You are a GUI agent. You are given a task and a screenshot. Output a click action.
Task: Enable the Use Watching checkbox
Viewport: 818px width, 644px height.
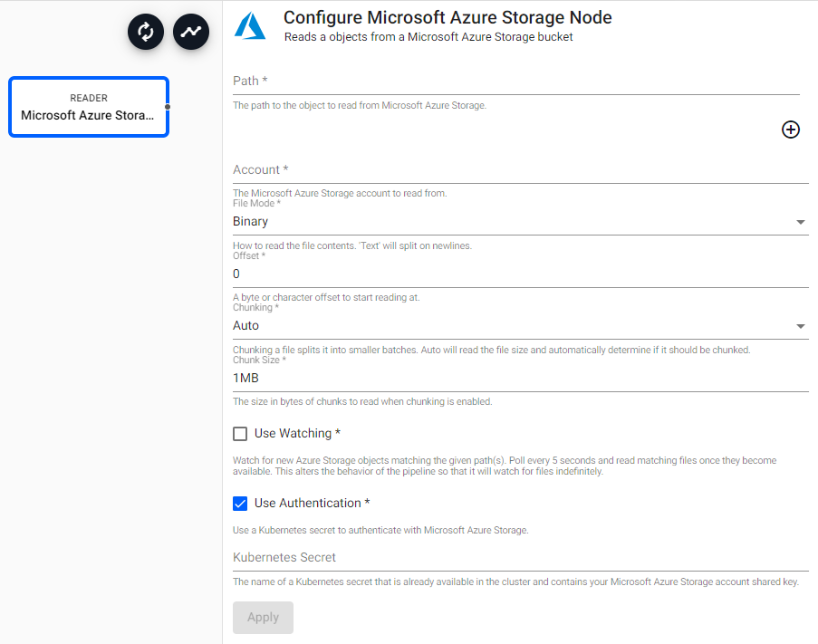coord(240,434)
